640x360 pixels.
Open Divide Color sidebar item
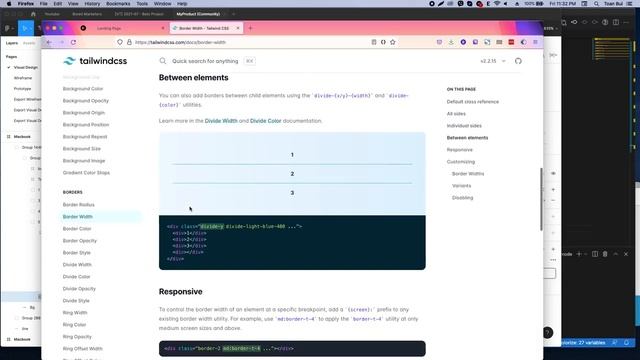click(76, 277)
